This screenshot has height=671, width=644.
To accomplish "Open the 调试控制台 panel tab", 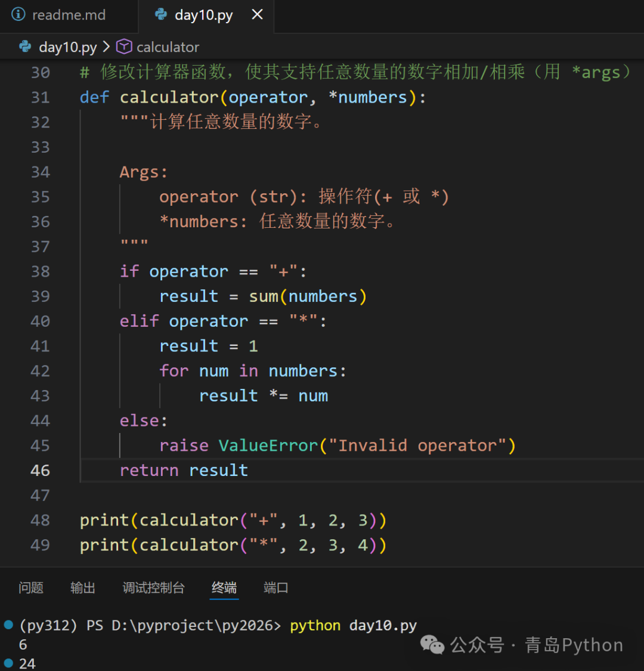I will point(153,587).
